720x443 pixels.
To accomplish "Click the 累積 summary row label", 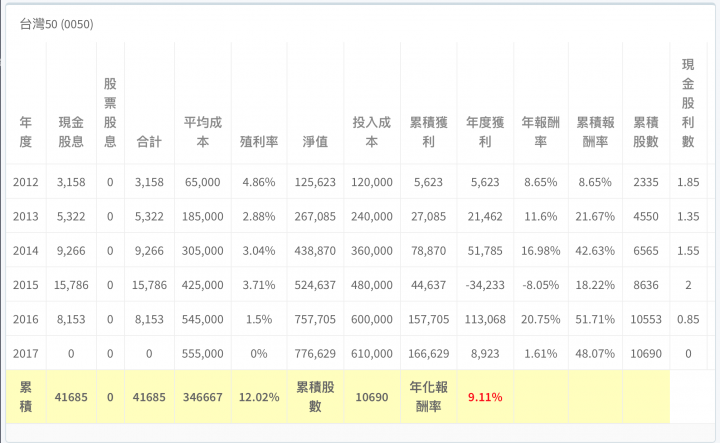I will pos(26,397).
